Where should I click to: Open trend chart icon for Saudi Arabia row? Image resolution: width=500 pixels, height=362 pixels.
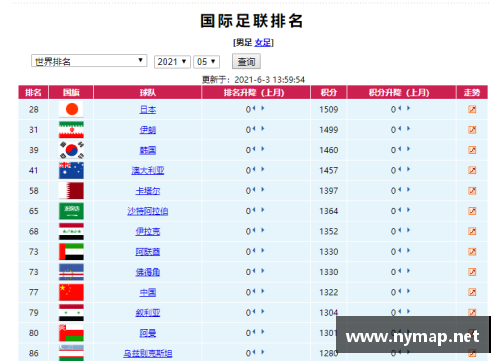[x=472, y=211]
